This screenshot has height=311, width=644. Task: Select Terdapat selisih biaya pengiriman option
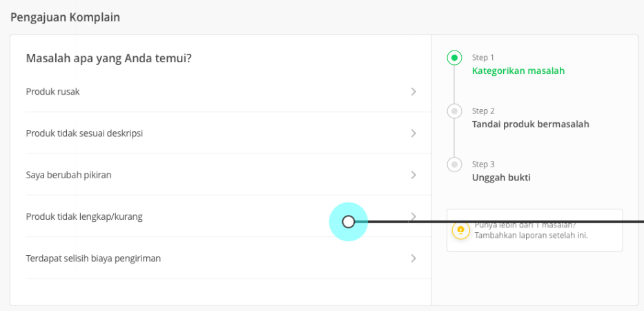228,258
